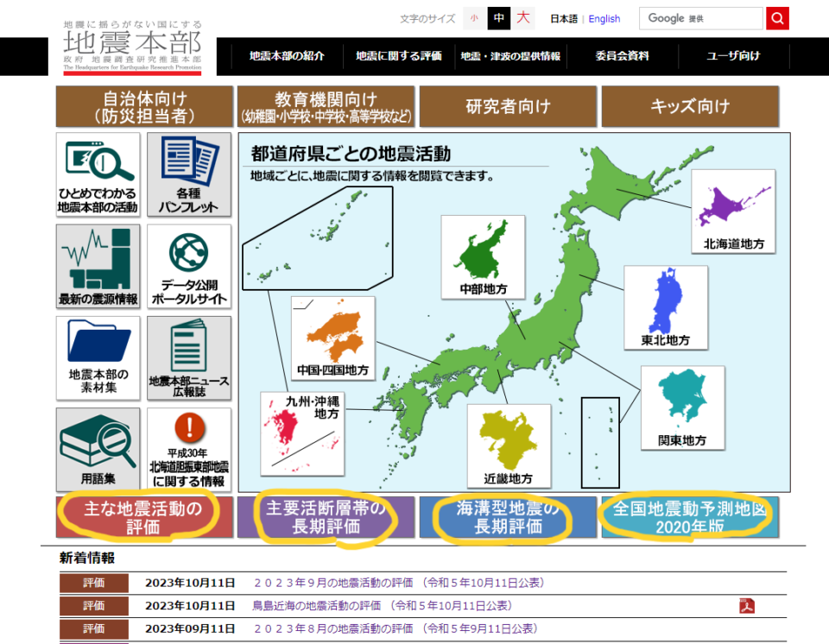Open ひとめでわかる地震本部の活動 icon tile
The width and height of the screenshot is (829, 644).
[98, 174]
